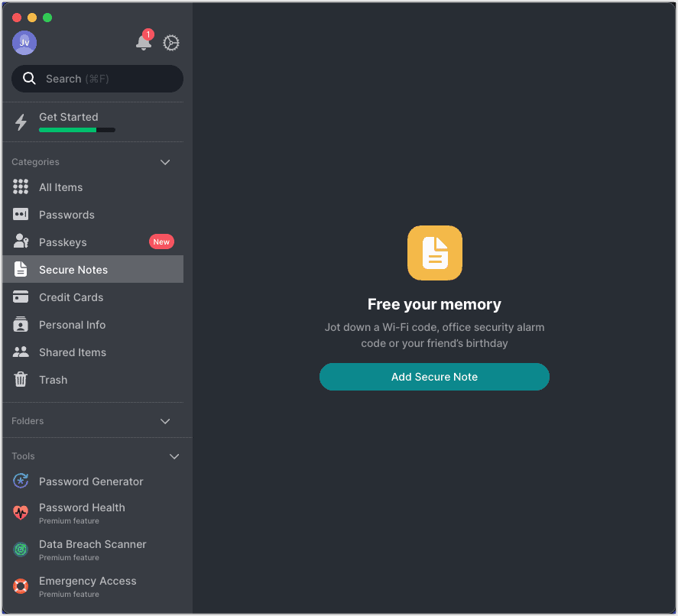
Task: Focus the Search field
Action: point(97,79)
